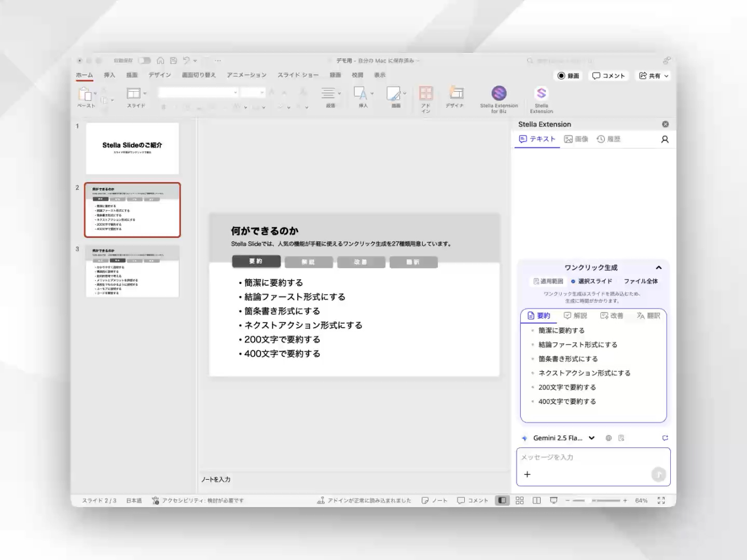Open the more options ellipsis in title bar
747x560 pixels.
(218, 61)
